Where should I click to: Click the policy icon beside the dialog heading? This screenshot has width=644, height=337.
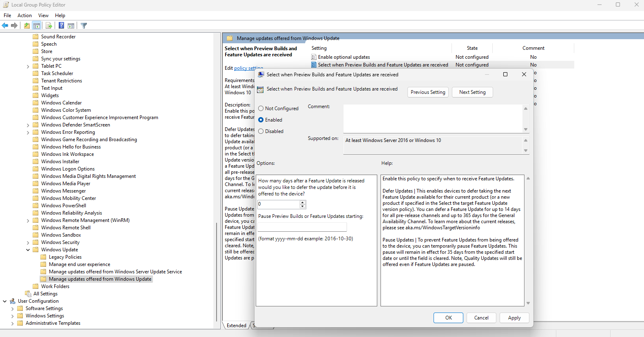260,89
